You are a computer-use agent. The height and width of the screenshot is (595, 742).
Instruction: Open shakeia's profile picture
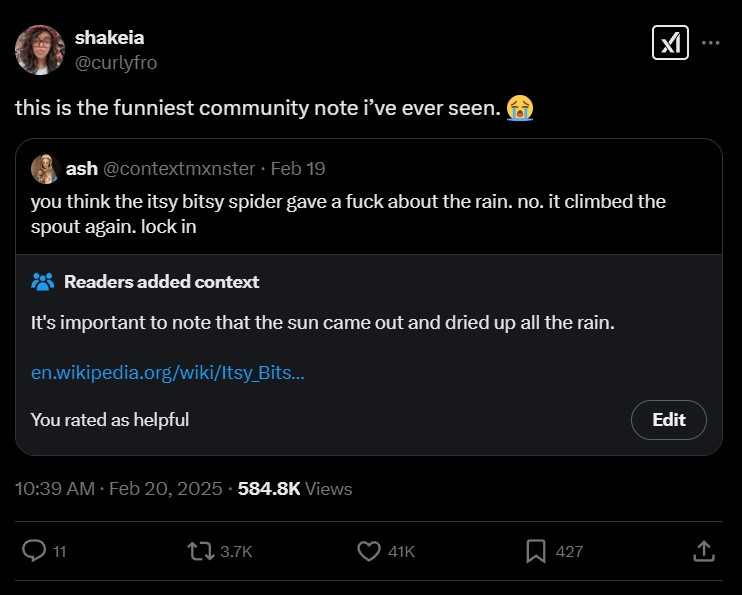(x=40, y=50)
